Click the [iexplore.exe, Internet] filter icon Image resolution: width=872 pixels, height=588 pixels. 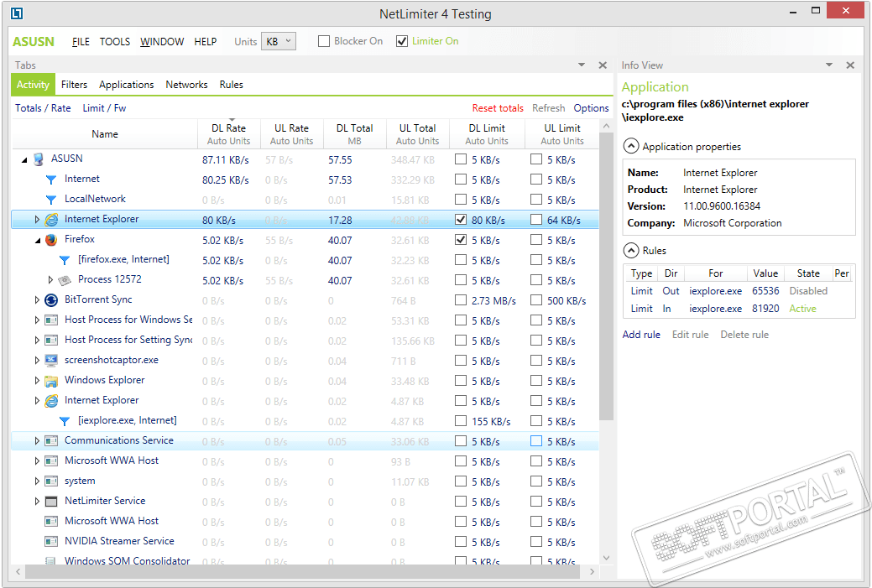click(65, 421)
